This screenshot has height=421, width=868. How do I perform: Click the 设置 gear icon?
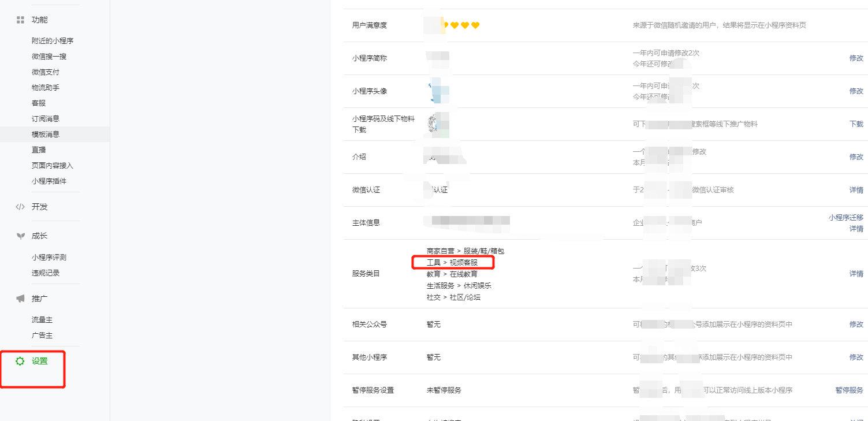(x=20, y=361)
